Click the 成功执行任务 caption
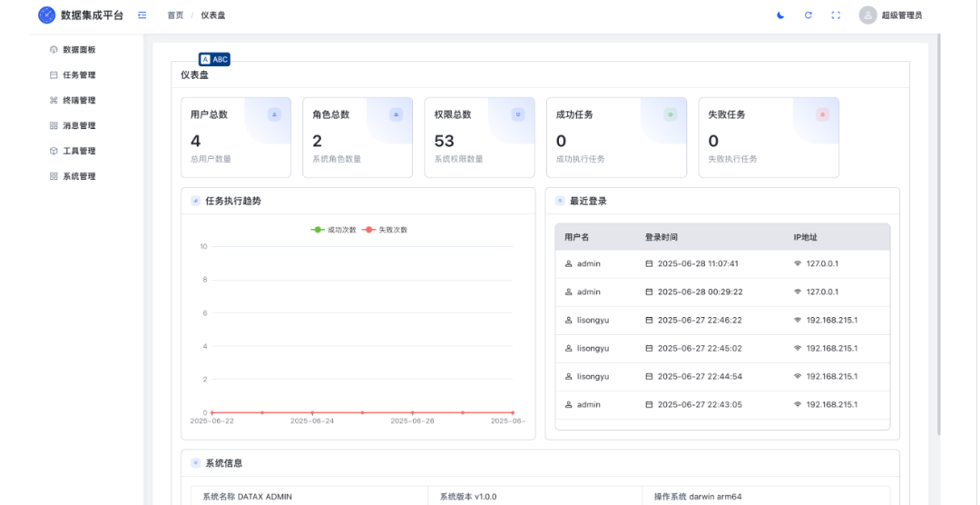The image size is (980, 505). (x=581, y=159)
